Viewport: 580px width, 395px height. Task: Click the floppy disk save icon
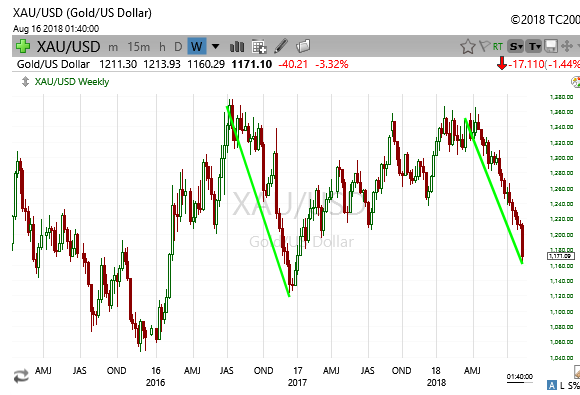(x=551, y=46)
